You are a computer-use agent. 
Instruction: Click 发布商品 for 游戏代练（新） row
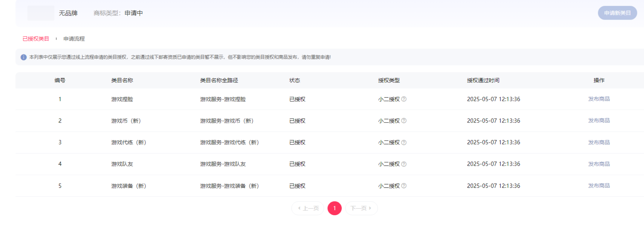(x=599, y=142)
